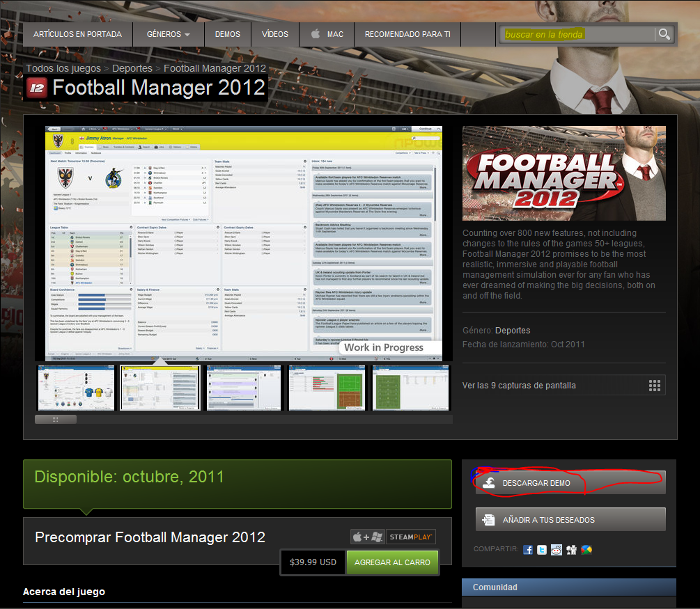Share on Twitter
Screen dimensions: 700x609
click(x=542, y=550)
